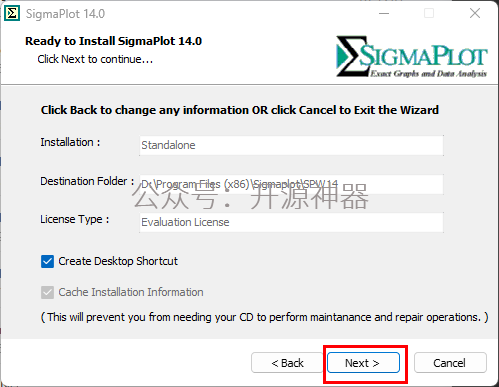Click the SigmaPlot 14.0 title bar text
The image size is (499, 387).
[65, 14]
